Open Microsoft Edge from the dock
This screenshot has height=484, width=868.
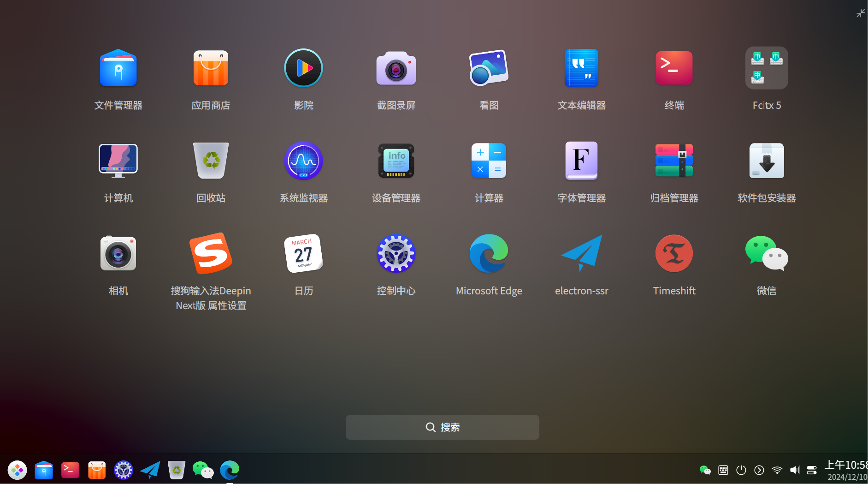pos(230,470)
